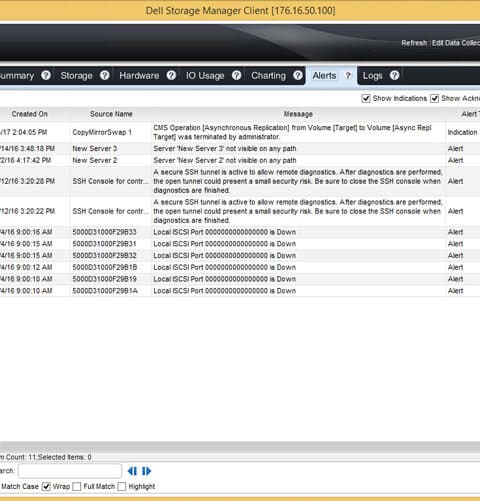Click Edit Data Collector link
This screenshot has width=480, height=501.
coord(456,43)
